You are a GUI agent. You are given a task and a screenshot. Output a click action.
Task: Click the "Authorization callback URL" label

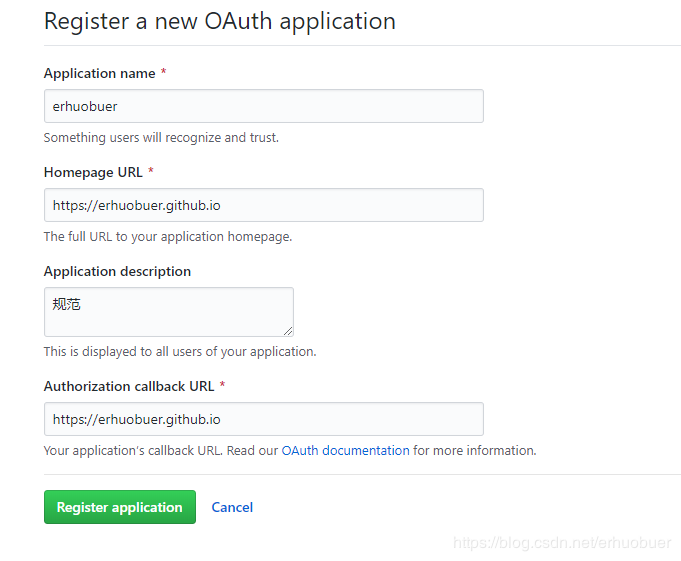(x=129, y=386)
